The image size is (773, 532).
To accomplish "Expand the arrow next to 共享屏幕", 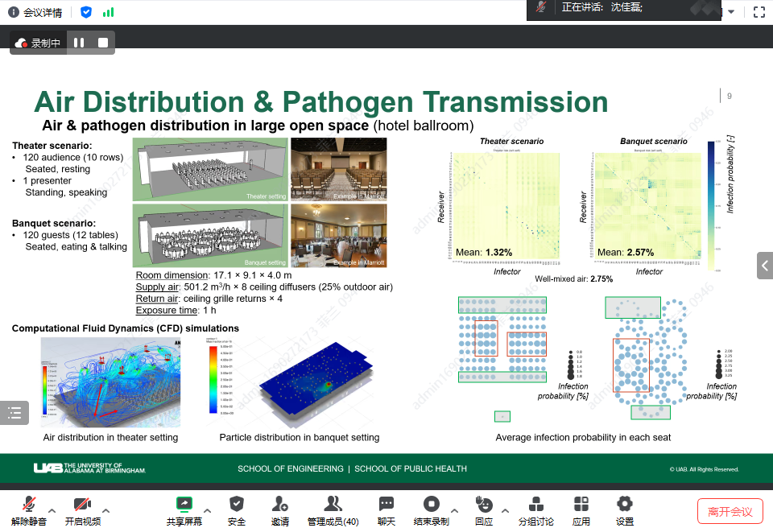I will [208, 510].
